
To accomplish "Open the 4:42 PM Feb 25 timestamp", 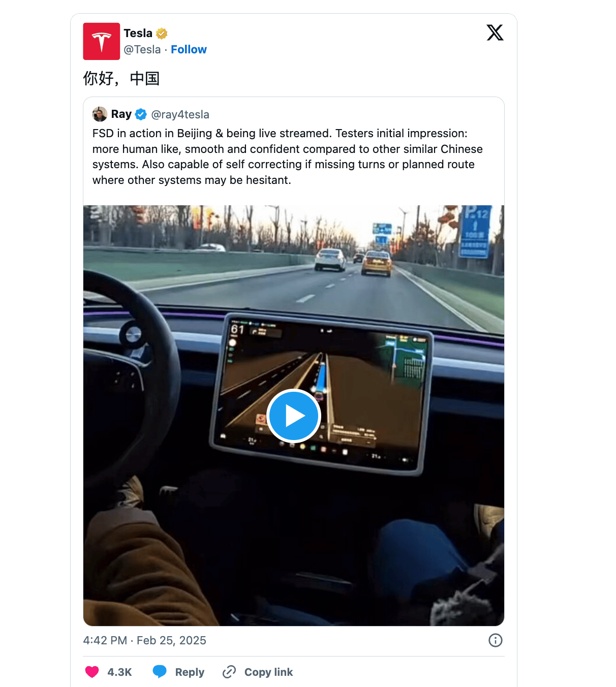I will (145, 640).
